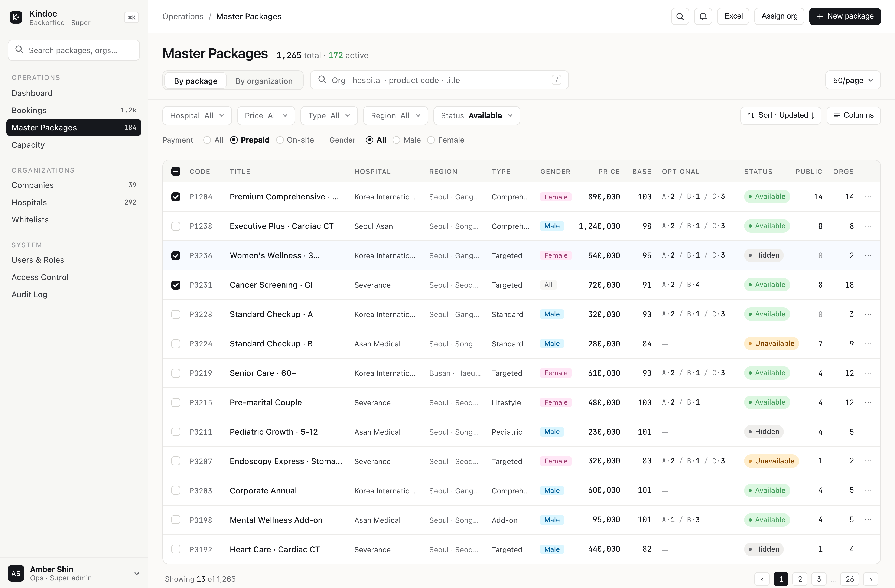
Task: Open the Status Available dropdown
Action: point(477,115)
